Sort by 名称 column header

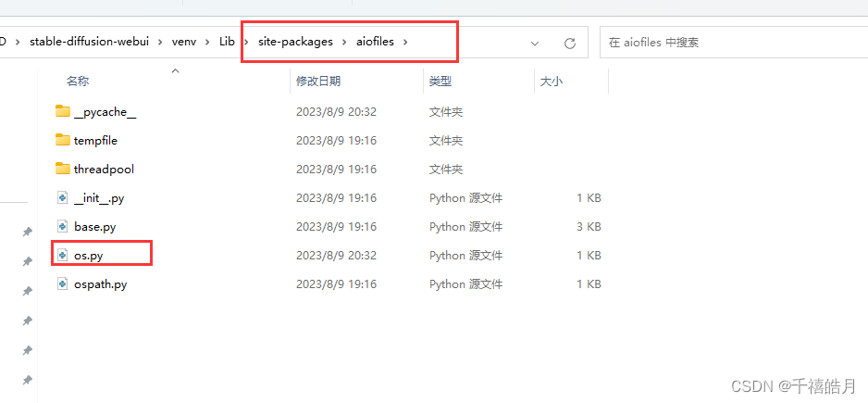click(x=78, y=82)
